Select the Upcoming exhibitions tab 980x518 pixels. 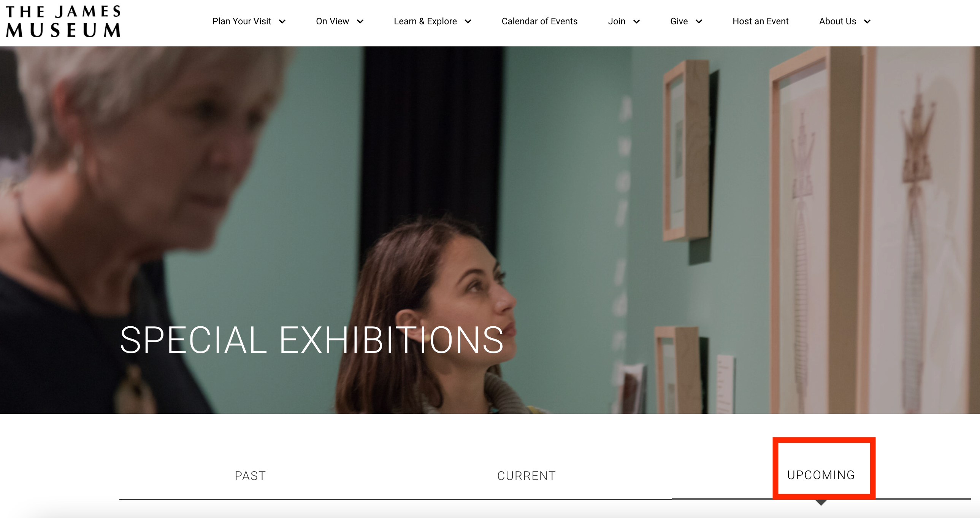tap(821, 475)
